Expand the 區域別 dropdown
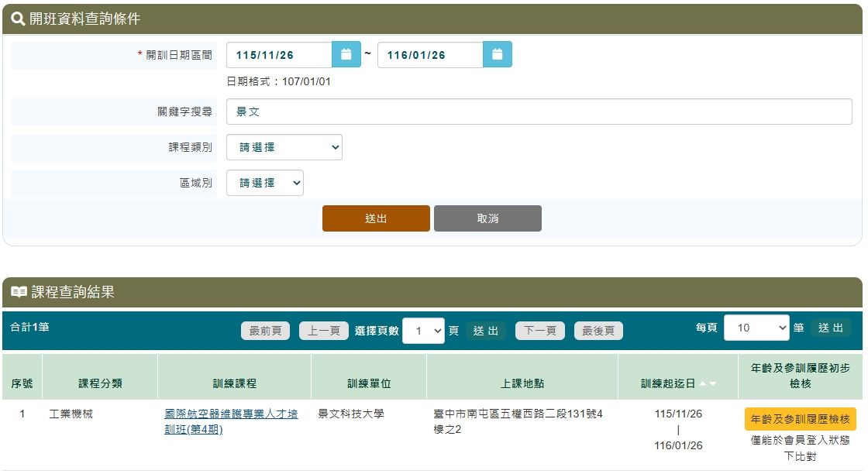Viewport: 868px width, 474px height. pyautogui.click(x=264, y=183)
